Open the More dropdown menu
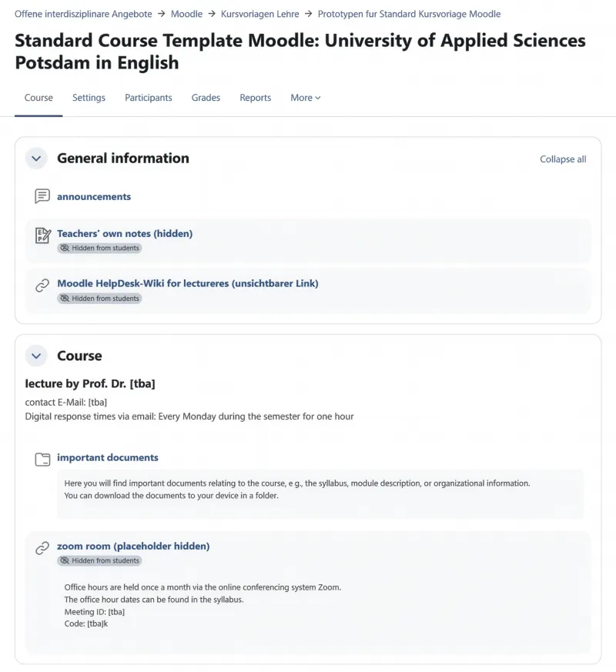Image resolution: width=616 pixels, height=672 pixels. point(305,98)
